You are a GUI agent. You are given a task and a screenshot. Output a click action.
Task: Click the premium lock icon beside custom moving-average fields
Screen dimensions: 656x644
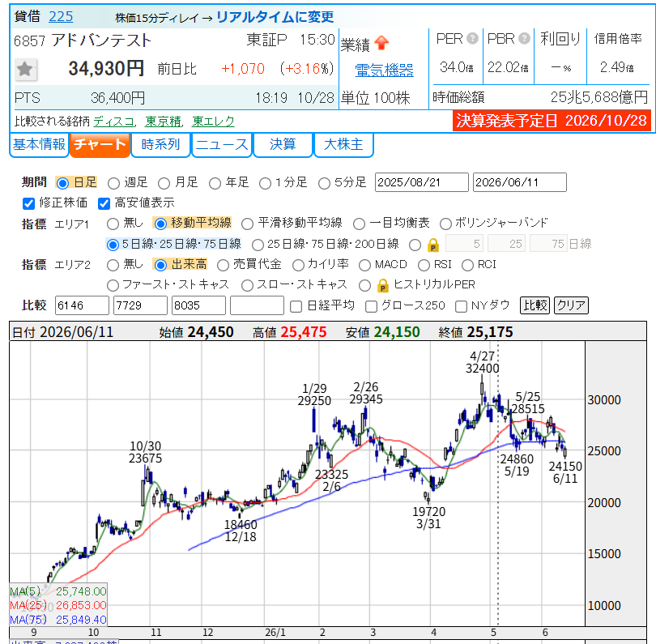tap(433, 245)
